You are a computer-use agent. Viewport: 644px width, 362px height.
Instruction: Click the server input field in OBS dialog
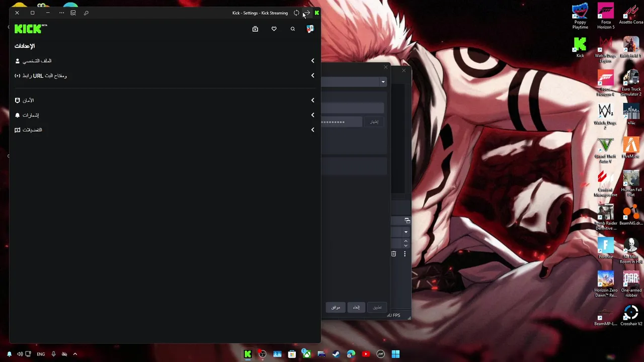tap(353, 108)
